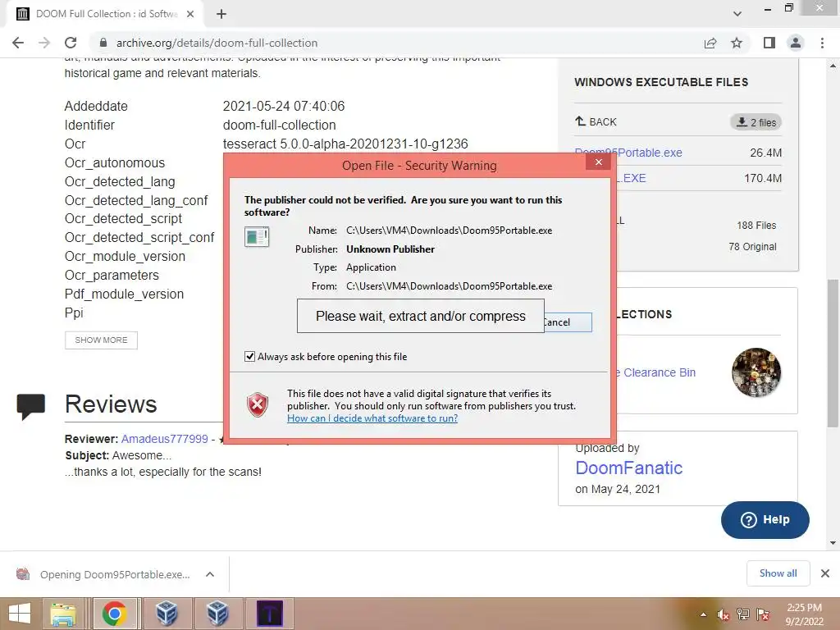Open the DoomFanatic uploader profile

click(629, 468)
